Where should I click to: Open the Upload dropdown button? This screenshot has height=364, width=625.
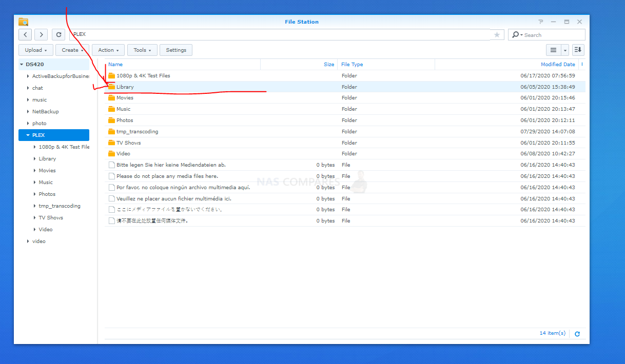point(36,50)
